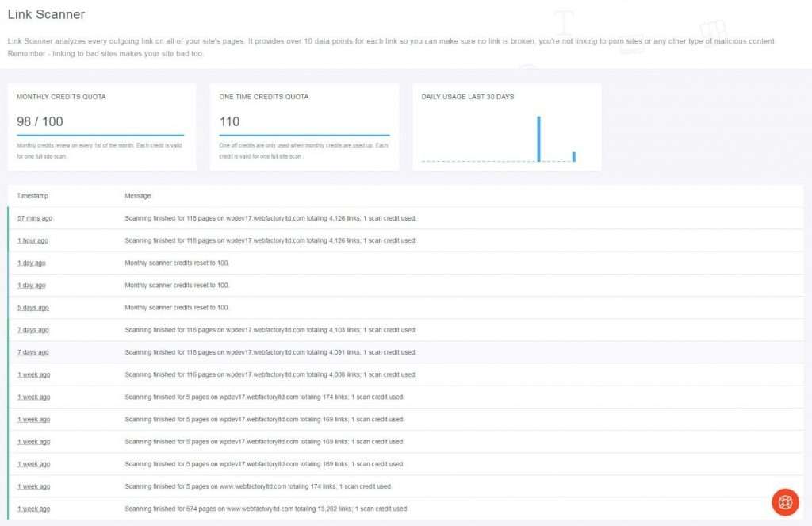
Task: Select the message totaling 4,091 links
Action: 270,352
